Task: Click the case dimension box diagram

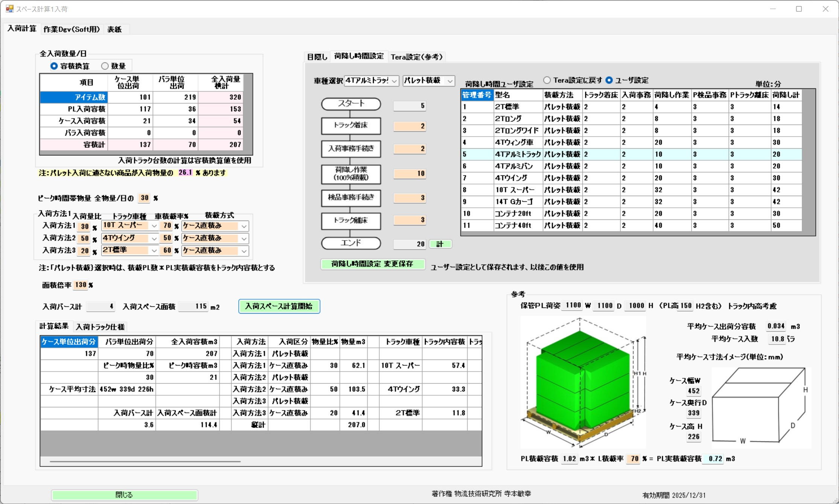Action: pyautogui.click(x=761, y=407)
